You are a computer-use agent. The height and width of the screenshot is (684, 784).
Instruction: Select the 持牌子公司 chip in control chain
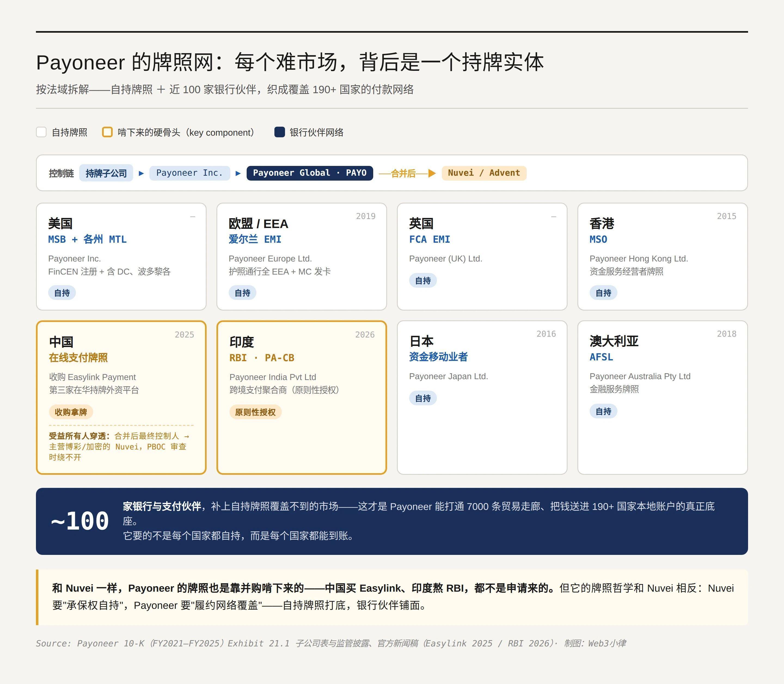tap(106, 173)
